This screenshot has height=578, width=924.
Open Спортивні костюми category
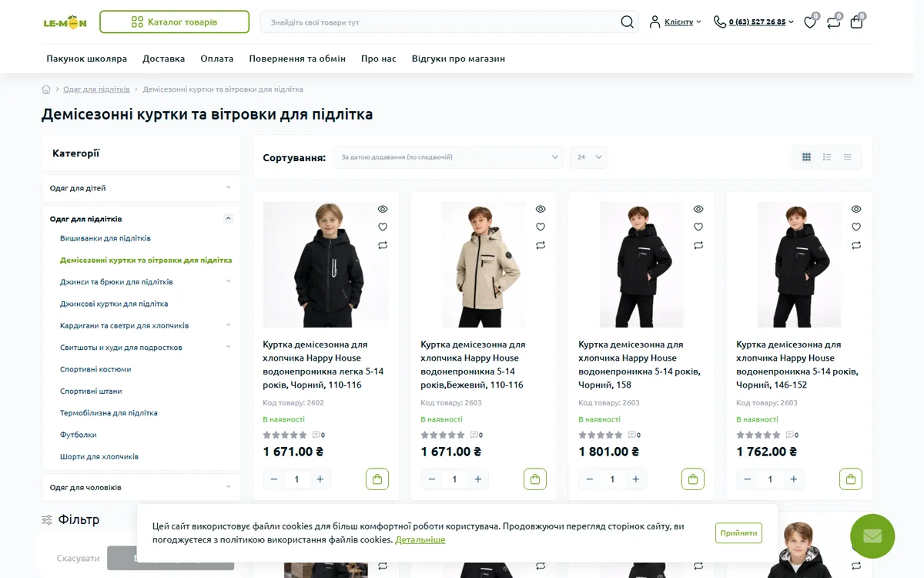[95, 369]
